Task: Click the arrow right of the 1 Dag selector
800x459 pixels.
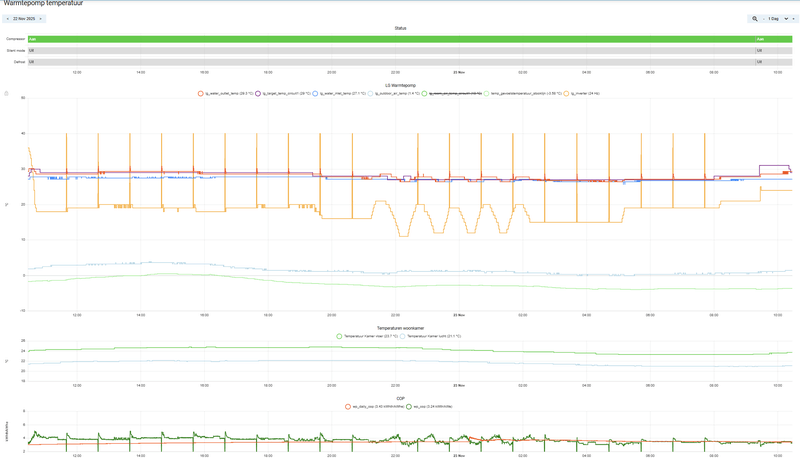Action: click(x=793, y=19)
